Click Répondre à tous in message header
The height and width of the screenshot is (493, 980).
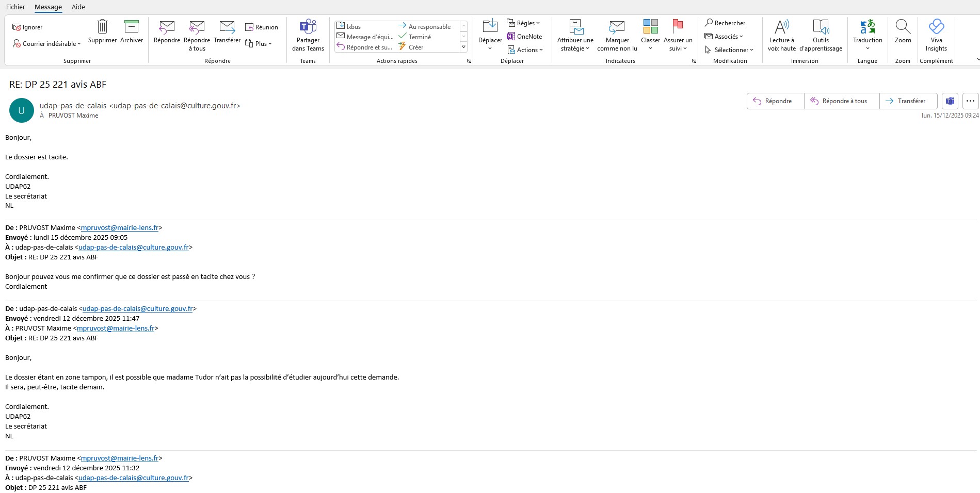pyautogui.click(x=839, y=101)
